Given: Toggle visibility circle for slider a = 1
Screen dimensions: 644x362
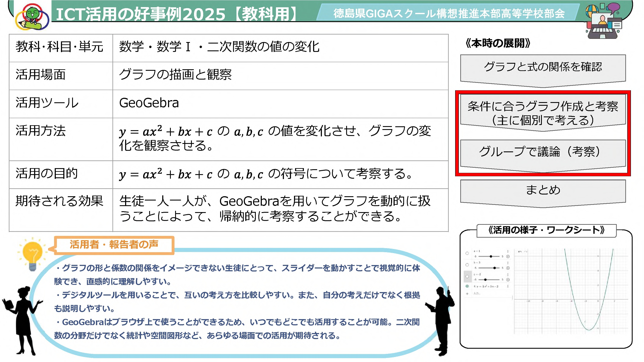Looking at the screenshot, I should [467, 253].
